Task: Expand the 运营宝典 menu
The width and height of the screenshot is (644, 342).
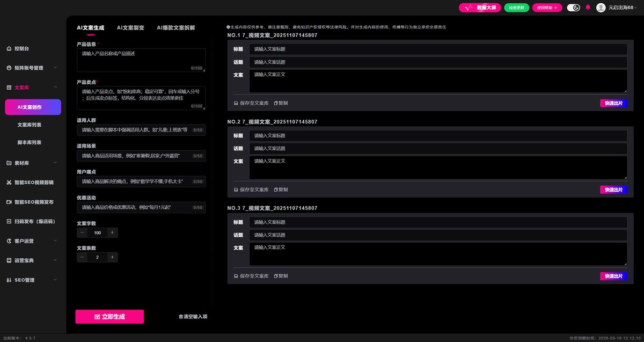Action: (x=32, y=260)
